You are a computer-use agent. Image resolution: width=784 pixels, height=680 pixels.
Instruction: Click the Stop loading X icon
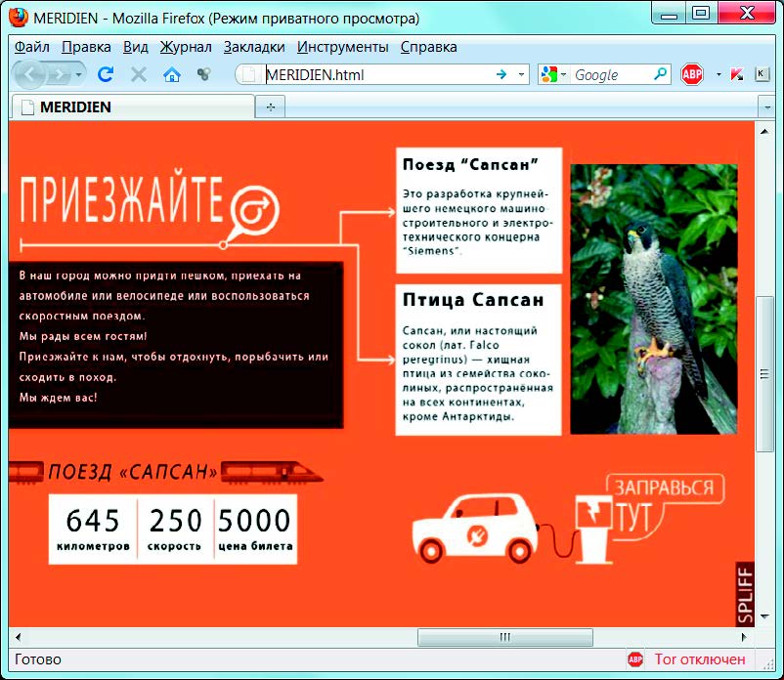[139, 75]
